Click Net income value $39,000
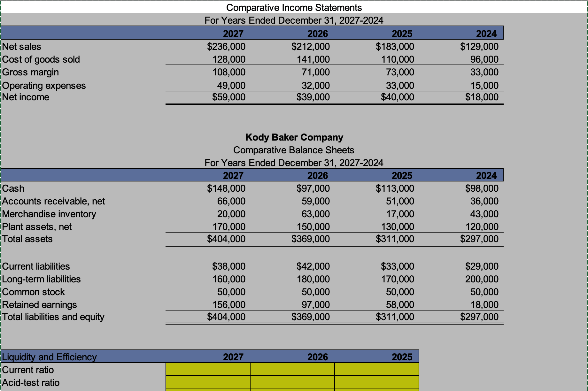The width and height of the screenshot is (588, 391). click(313, 97)
